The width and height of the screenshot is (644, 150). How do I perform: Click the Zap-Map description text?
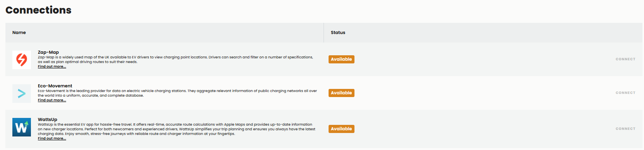[175, 60]
